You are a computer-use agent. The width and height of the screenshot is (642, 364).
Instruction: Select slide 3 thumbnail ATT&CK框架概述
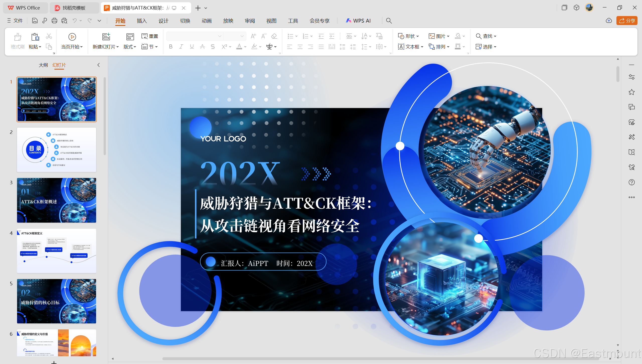click(56, 200)
